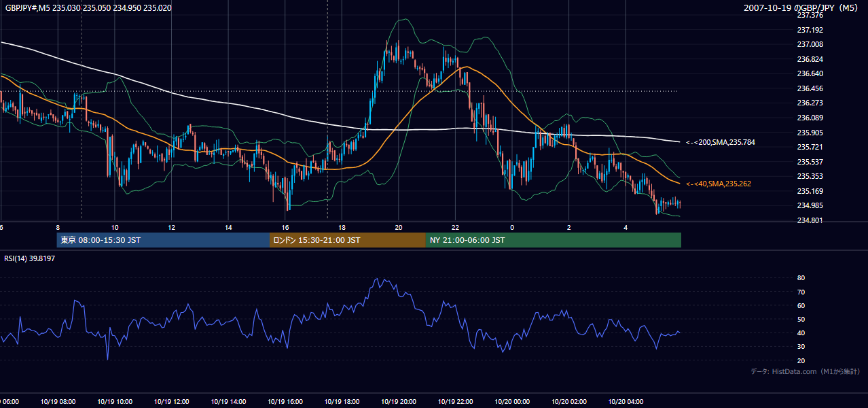Viewport: 868px width, 408px height.
Task: Click the price axis value 235.353
Action: pyautogui.click(x=810, y=176)
